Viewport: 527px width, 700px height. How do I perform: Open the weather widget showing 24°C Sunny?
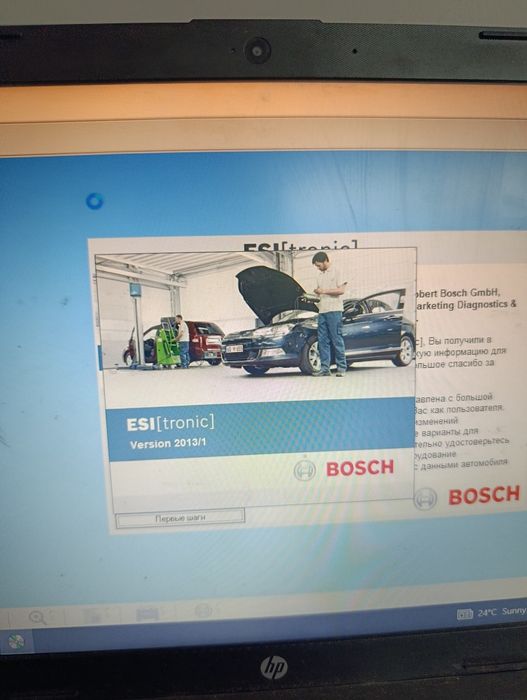pos(491,612)
